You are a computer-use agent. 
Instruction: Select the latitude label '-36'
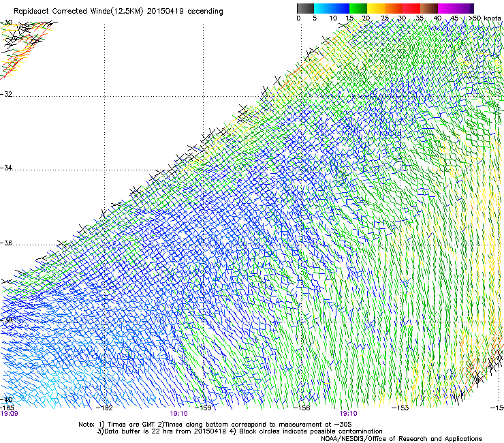(6, 243)
